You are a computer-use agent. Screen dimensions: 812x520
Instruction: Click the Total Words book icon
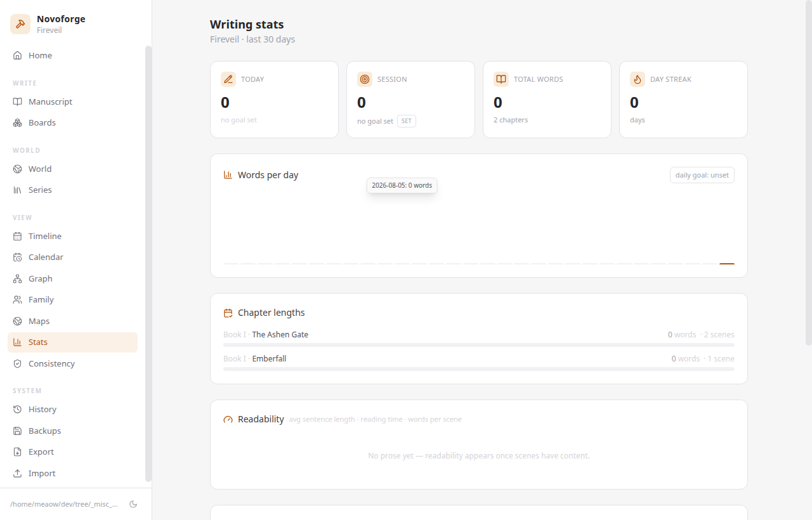point(501,79)
